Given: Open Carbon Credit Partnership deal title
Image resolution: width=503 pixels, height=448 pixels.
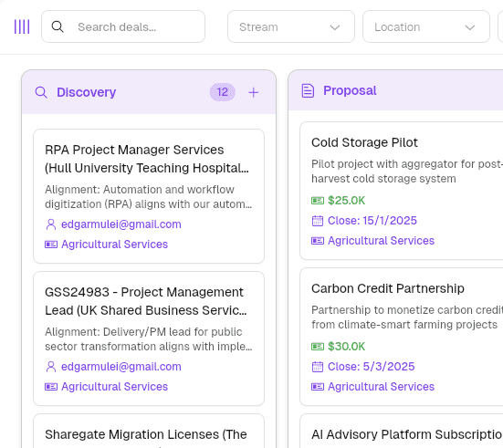Looking at the screenshot, I should [388, 288].
